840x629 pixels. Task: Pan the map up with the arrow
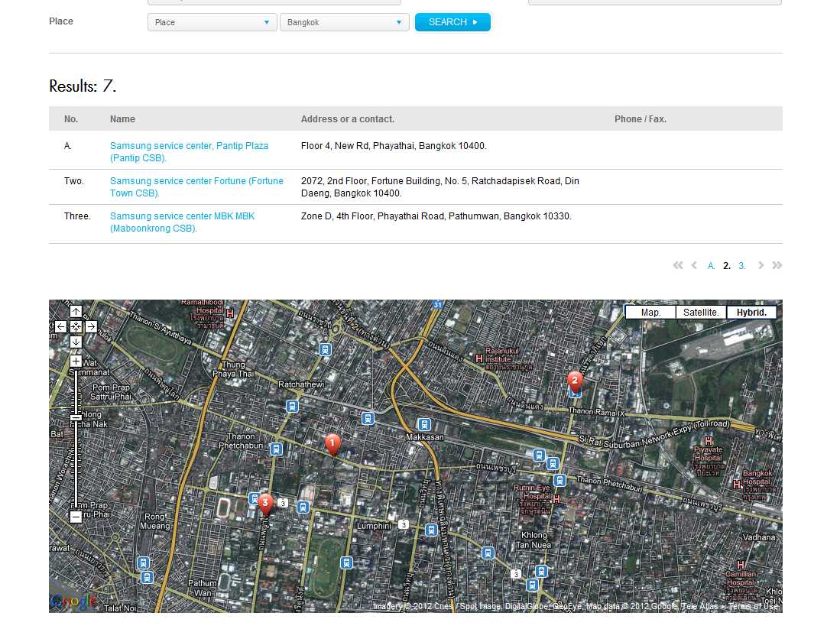click(76, 312)
